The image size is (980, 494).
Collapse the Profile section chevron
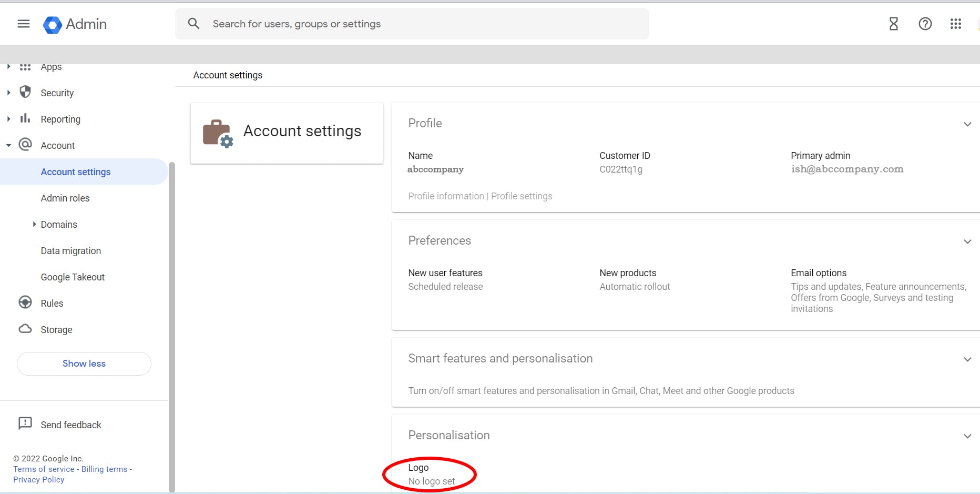[967, 124]
